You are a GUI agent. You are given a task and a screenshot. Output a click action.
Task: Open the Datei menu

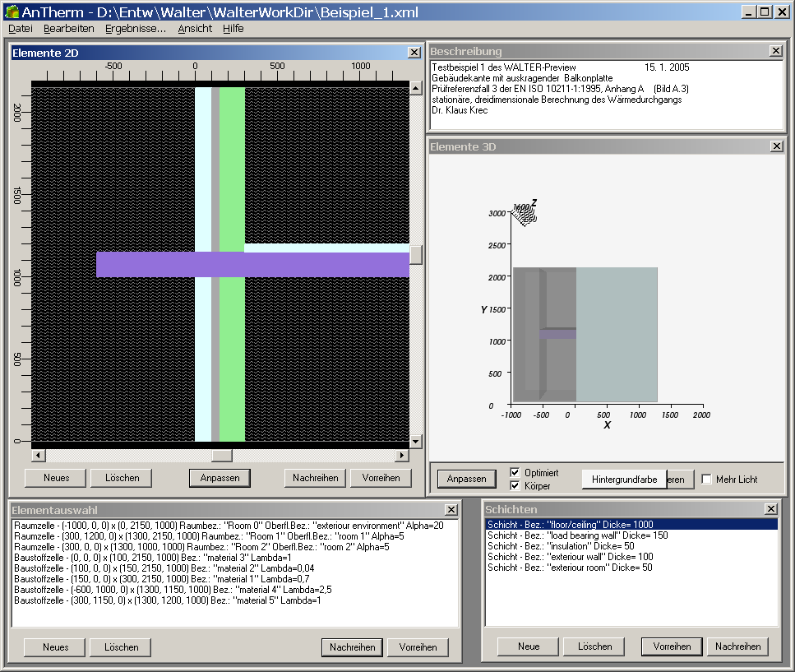click(21, 28)
